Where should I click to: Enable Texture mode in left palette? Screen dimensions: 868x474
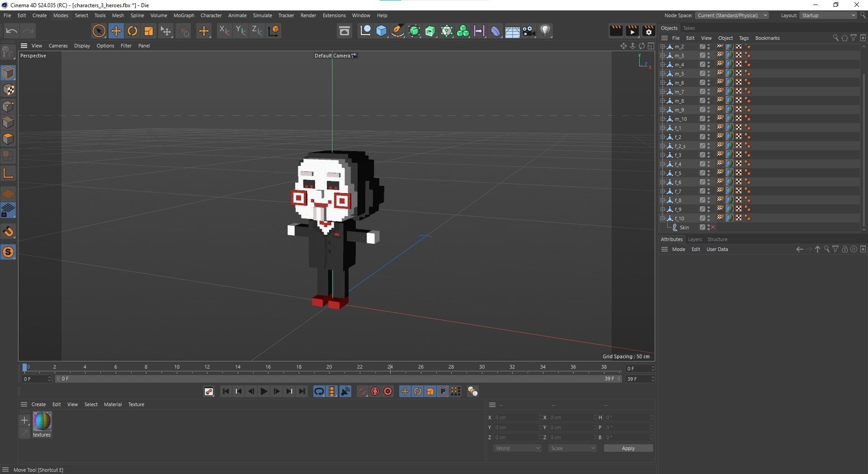click(x=8, y=90)
